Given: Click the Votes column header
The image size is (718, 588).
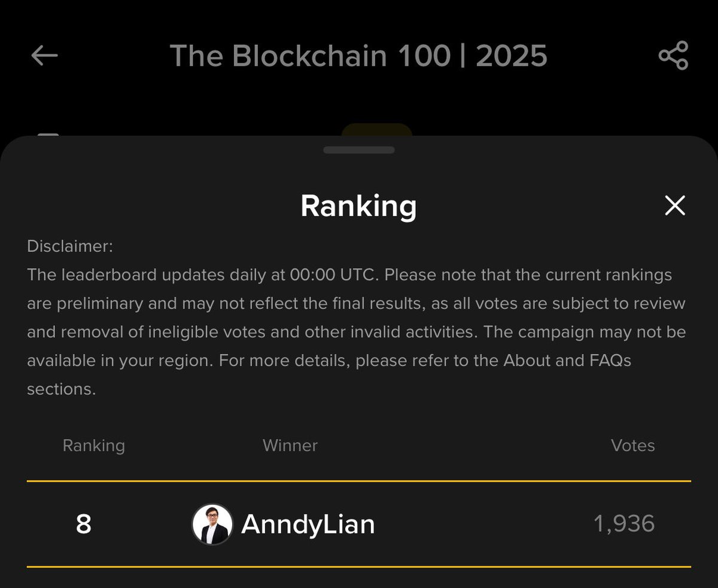Looking at the screenshot, I should tap(632, 446).
